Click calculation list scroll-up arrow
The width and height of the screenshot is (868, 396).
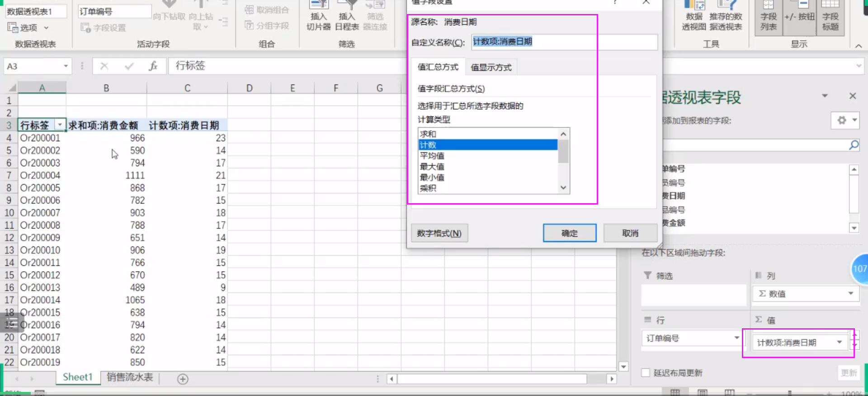(563, 134)
